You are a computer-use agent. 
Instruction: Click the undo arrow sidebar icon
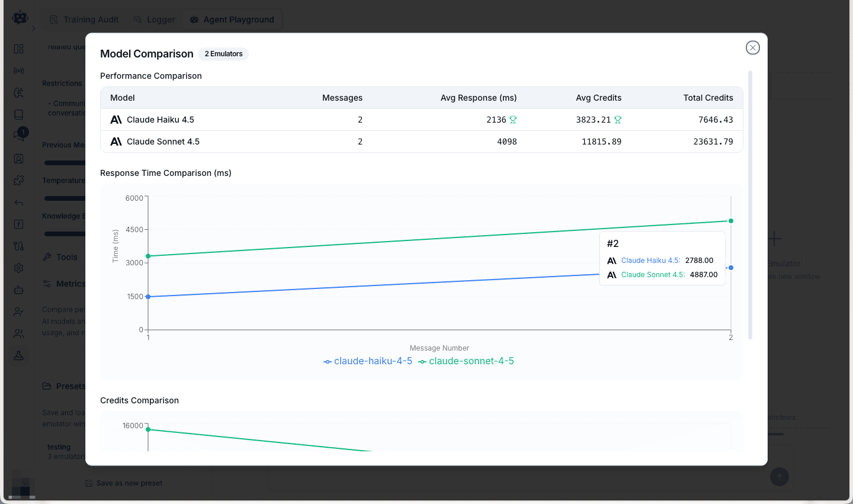(18, 202)
